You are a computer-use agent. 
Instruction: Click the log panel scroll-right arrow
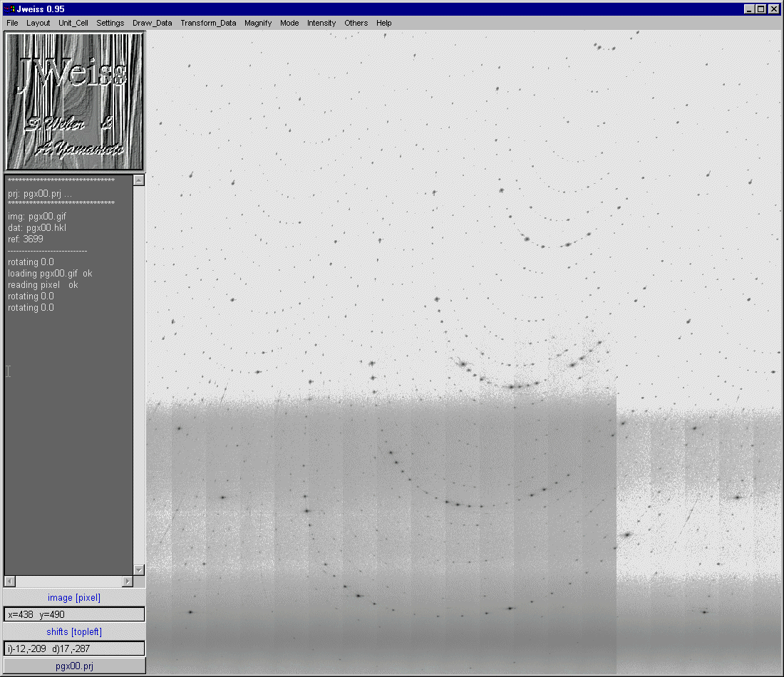[128, 582]
